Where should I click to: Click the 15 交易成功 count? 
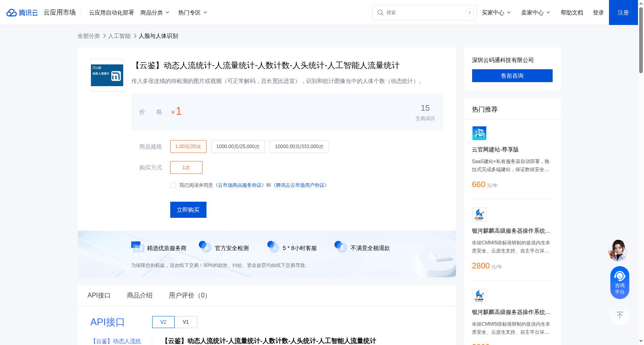[x=425, y=112]
